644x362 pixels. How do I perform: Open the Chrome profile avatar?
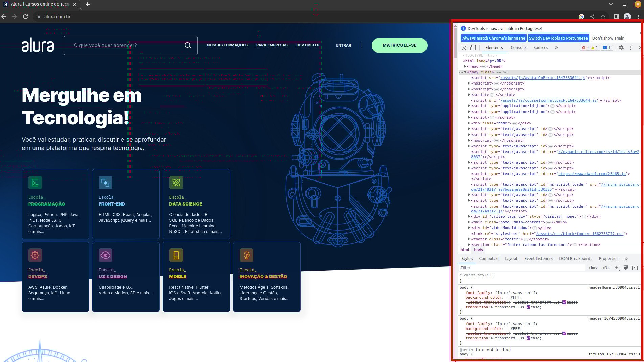pos(627,17)
